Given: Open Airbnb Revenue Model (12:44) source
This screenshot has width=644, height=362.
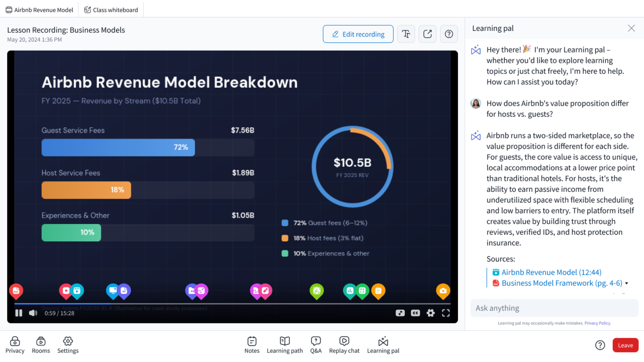Looking at the screenshot, I should coord(551,272).
